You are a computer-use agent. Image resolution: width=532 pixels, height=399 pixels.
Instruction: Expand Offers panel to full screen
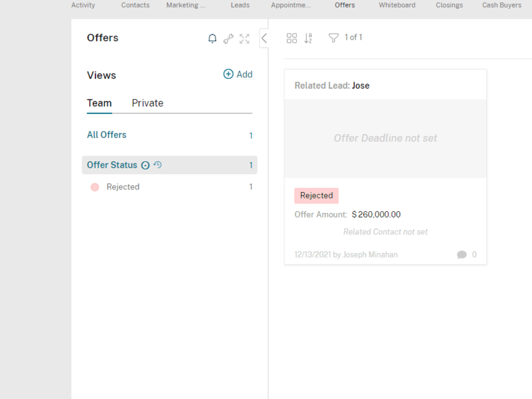(244, 39)
